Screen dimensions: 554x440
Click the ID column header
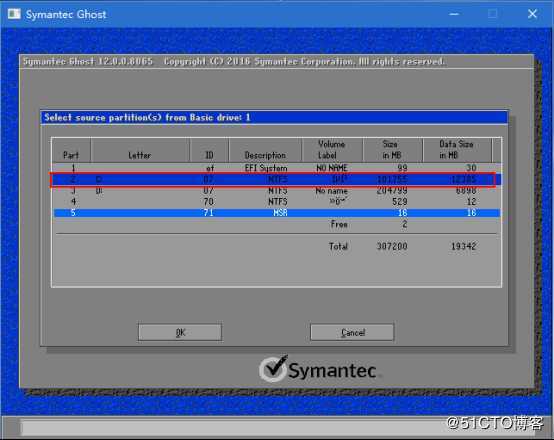209,151
